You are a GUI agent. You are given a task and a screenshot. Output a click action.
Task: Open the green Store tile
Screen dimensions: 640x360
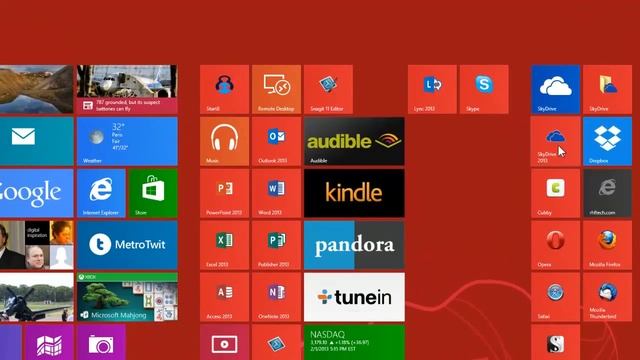(x=153, y=193)
